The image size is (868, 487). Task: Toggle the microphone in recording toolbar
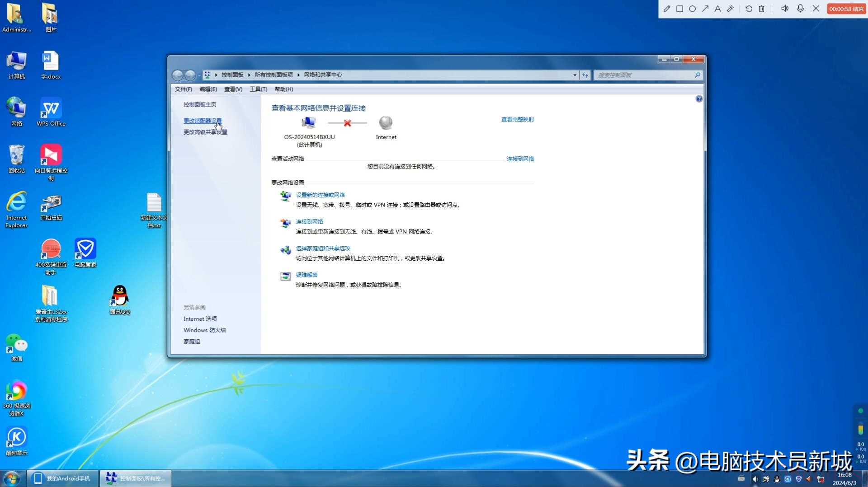[x=800, y=9]
